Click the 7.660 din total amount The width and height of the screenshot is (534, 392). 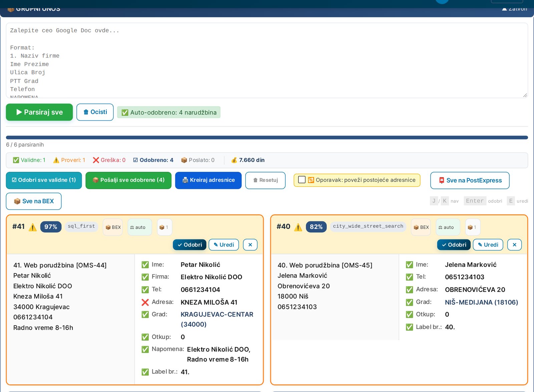click(x=248, y=160)
